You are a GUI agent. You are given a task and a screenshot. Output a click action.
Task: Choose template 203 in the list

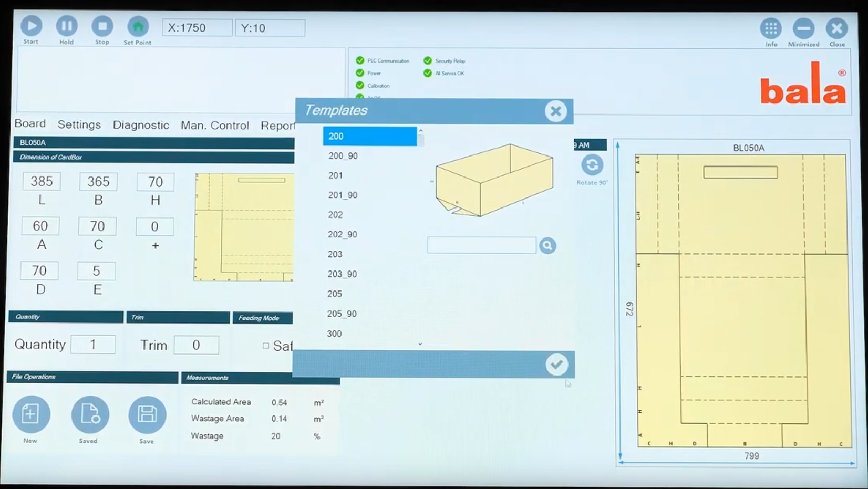coord(335,254)
